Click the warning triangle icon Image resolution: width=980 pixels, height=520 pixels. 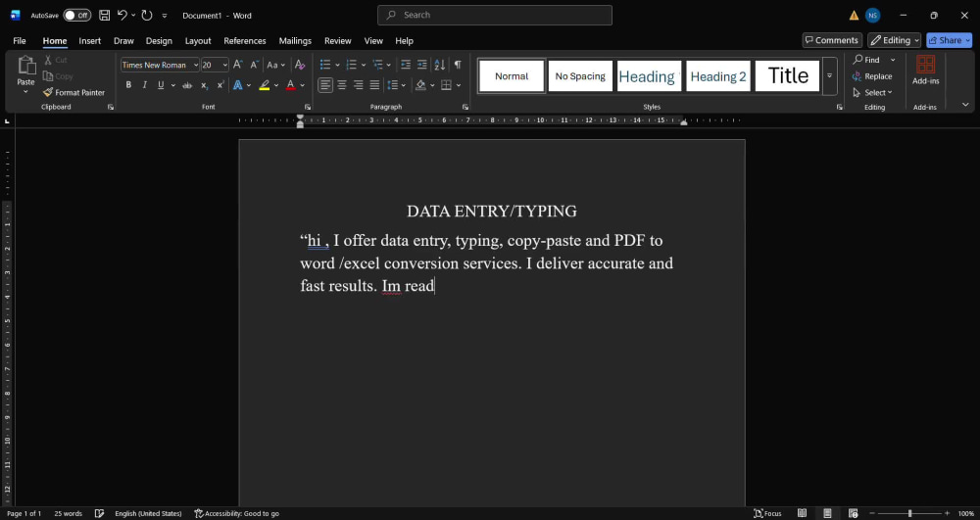point(854,15)
